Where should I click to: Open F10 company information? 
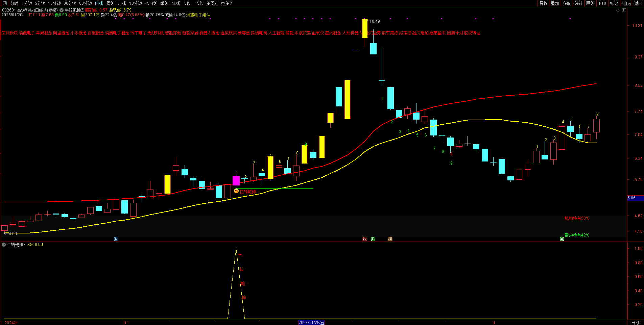coord(602,3)
